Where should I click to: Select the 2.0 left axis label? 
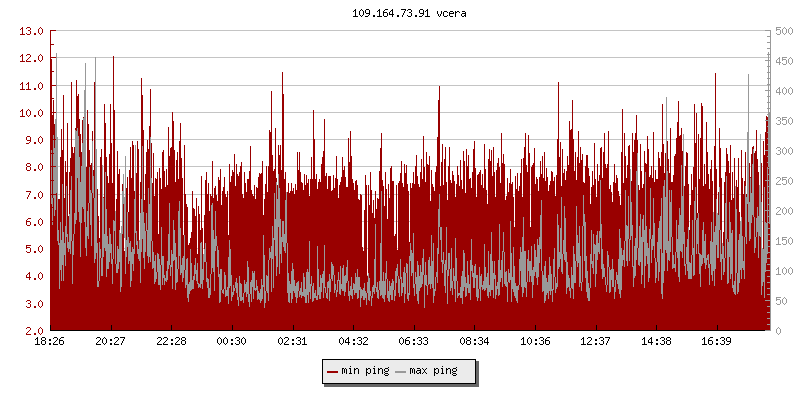(x=32, y=331)
